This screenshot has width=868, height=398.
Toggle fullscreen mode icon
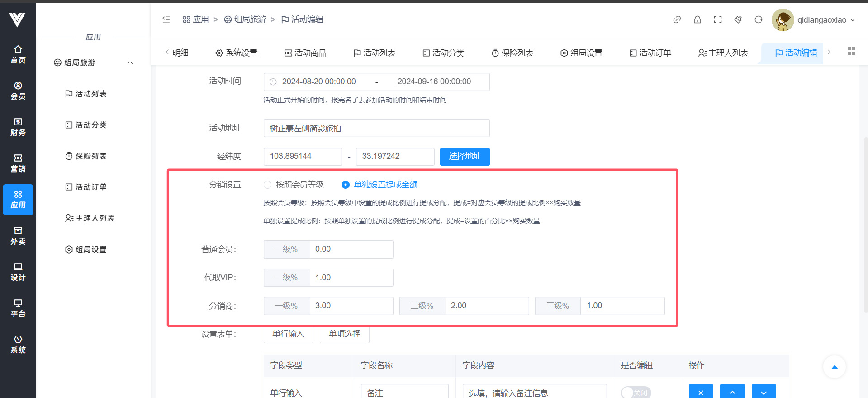click(717, 19)
